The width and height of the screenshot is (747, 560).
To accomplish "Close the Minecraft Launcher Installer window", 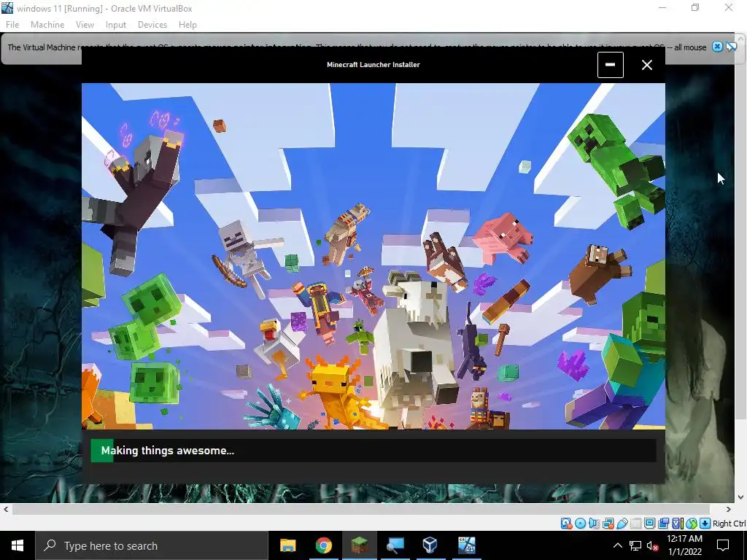I will 646,65.
